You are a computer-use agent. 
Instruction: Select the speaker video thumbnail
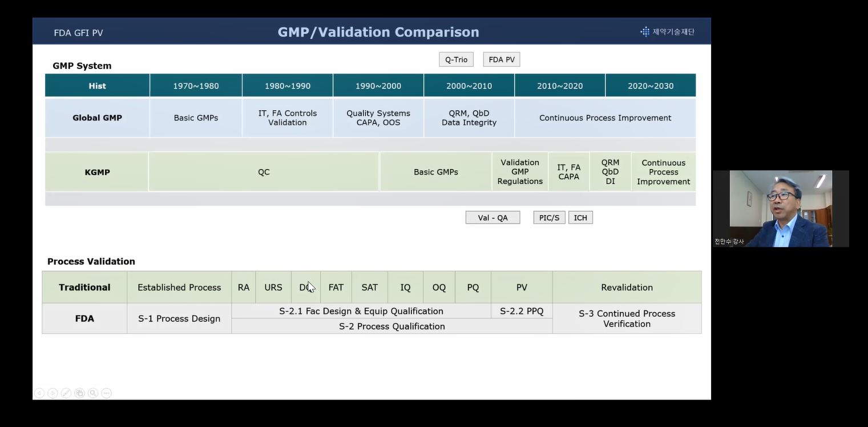[x=781, y=208]
